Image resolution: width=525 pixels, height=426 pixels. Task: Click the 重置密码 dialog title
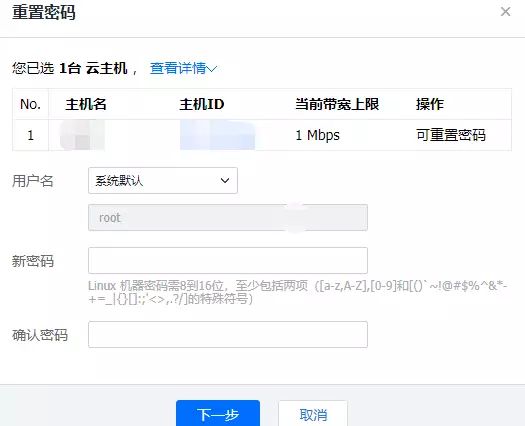[x=44, y=12]
